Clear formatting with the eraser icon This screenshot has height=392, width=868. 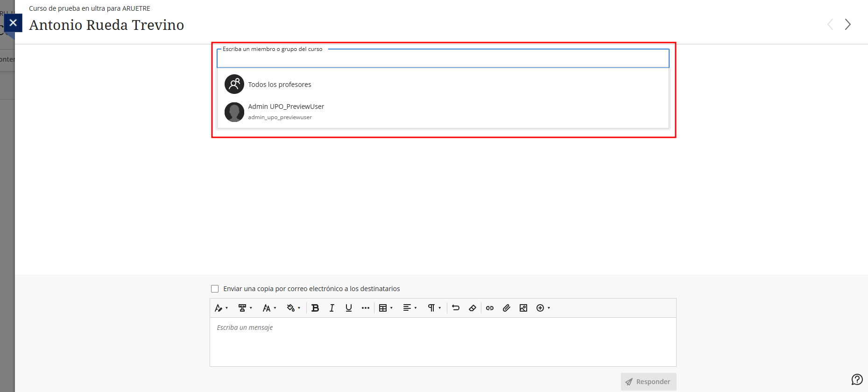(473, 308)
